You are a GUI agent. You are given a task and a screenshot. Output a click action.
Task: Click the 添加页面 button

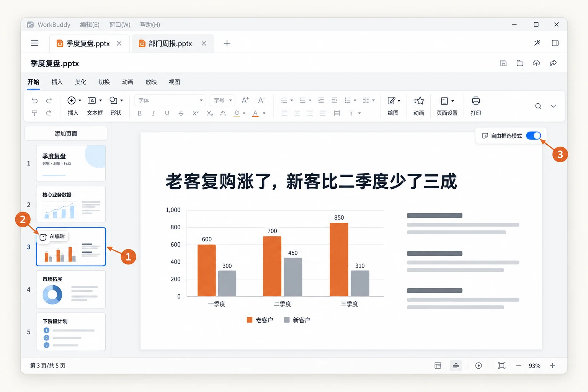tap(66, 134)
